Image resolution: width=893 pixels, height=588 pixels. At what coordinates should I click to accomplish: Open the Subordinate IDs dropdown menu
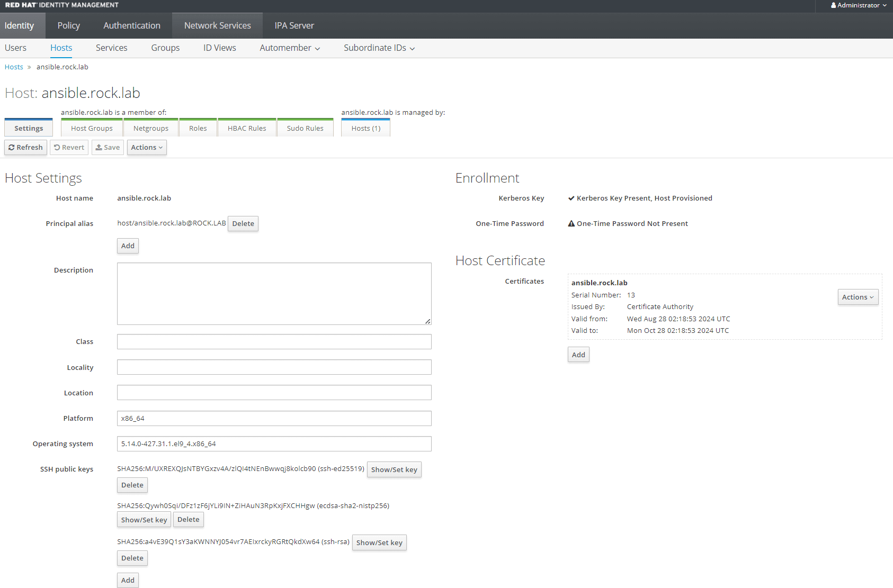[x=379, y=48]
